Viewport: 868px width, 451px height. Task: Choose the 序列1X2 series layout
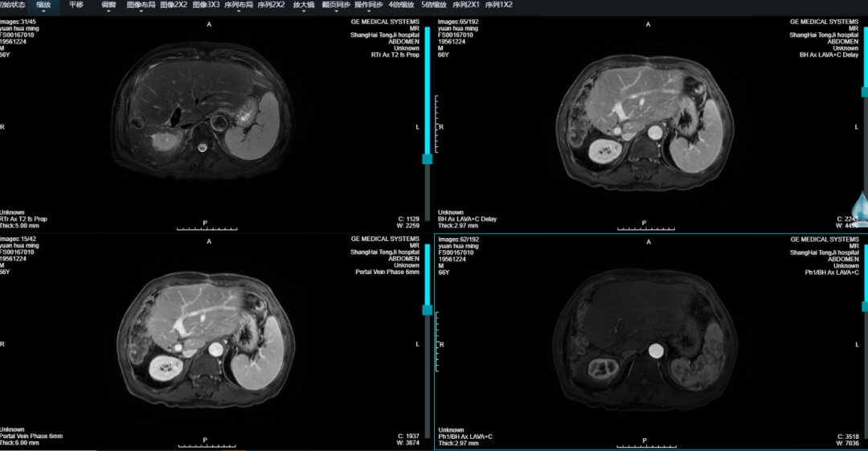pyautogui.click(x=498, y=5)
